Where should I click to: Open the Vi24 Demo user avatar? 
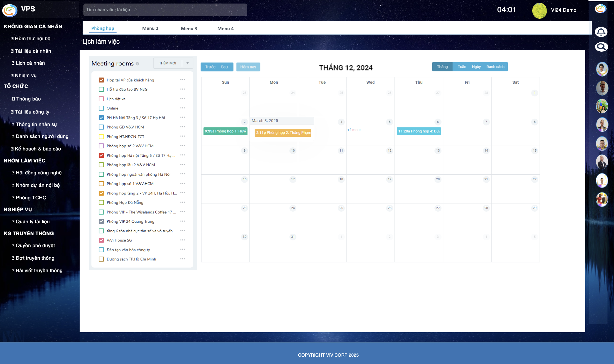(539, 11)
